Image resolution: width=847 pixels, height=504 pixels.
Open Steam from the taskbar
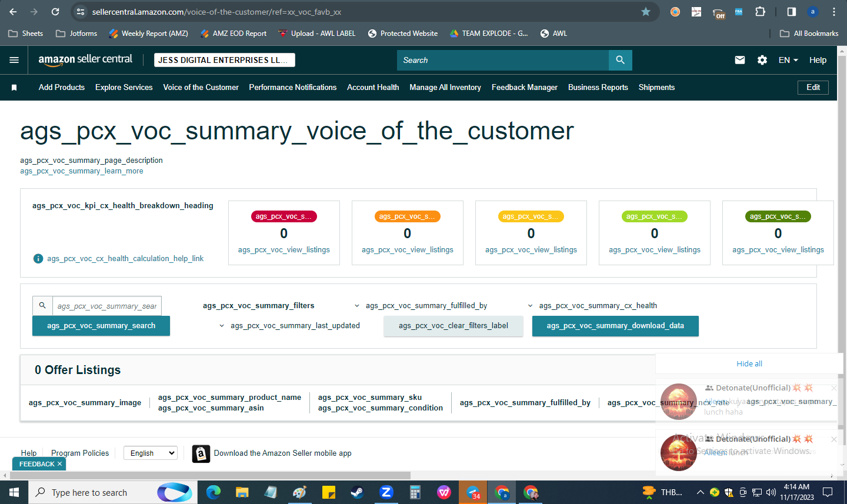point(357,492)
